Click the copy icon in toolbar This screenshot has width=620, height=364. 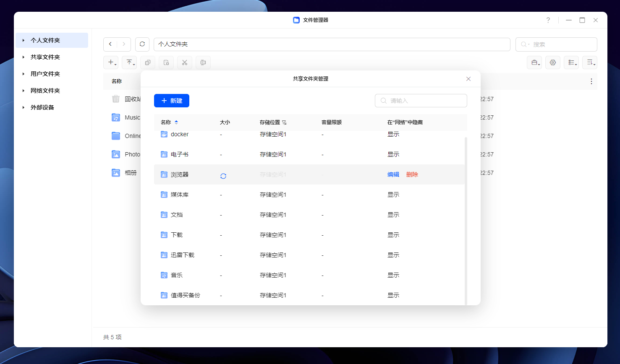point(148,62)
